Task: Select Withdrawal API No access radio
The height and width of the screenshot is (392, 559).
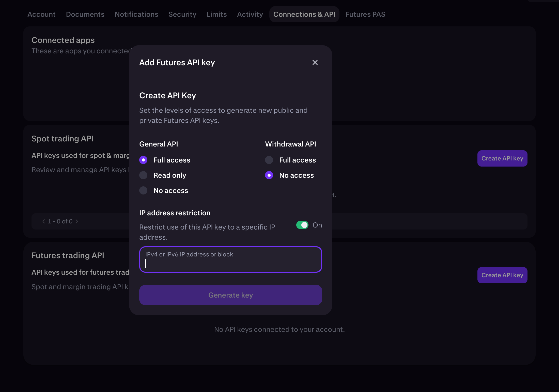Action: [x=269, y=175]
